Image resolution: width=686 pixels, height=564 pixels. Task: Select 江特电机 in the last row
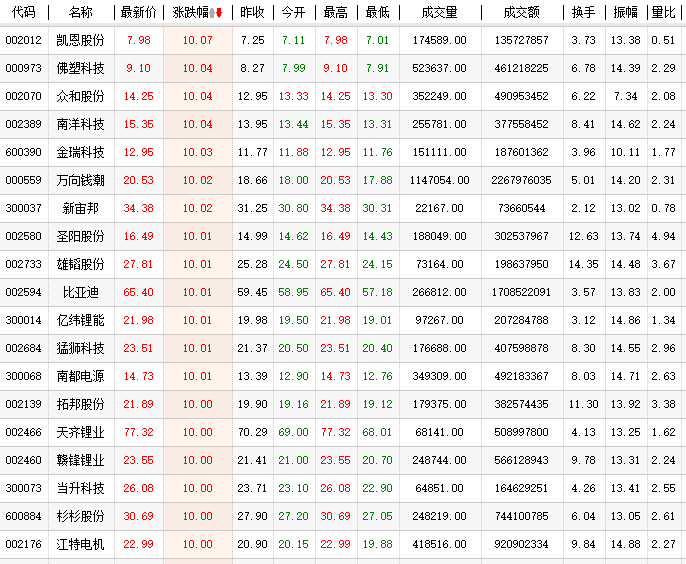[x=81, y=544]
